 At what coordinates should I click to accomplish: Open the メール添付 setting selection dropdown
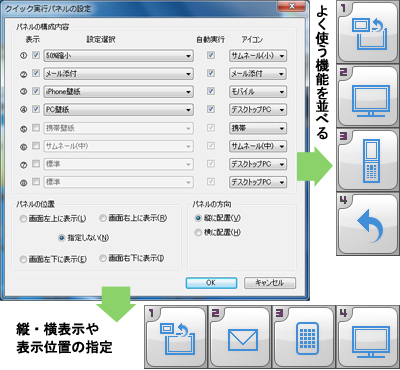coord(118,74)
